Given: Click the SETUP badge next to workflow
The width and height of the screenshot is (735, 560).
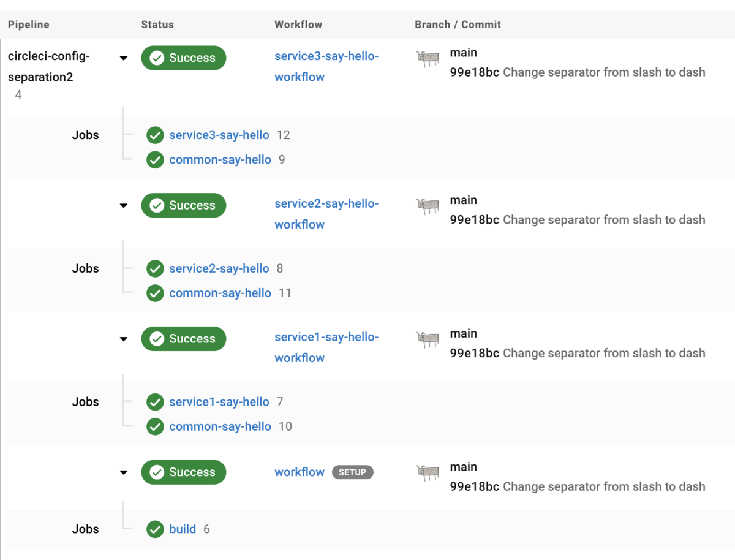Looking at the screenshot, I should point(352,472).
